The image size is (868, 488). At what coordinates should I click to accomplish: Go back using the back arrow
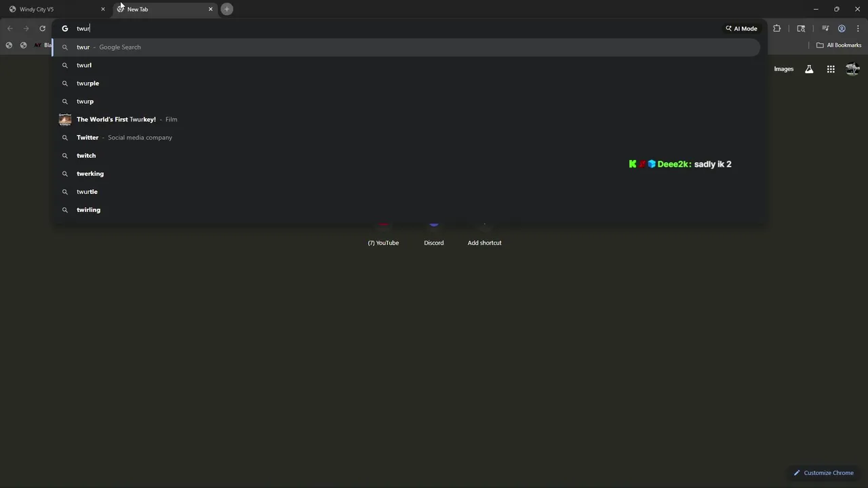(9, 28)
